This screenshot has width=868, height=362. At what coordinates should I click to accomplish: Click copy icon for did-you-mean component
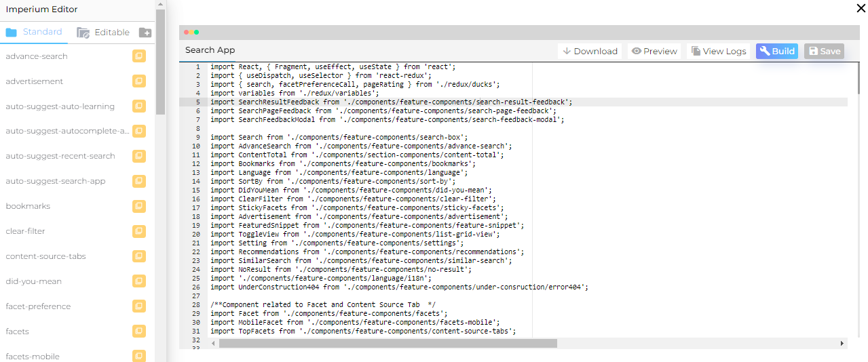point(138,281)
